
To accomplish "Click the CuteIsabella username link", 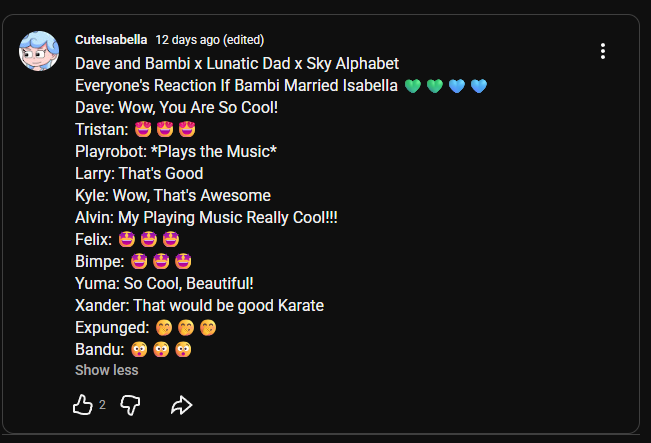I will click(x=111, y=40).
